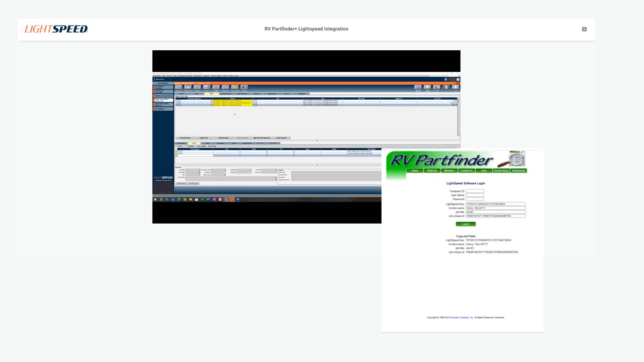Click the Pick Ticket option
644x362 pixels.
point(212,146)
